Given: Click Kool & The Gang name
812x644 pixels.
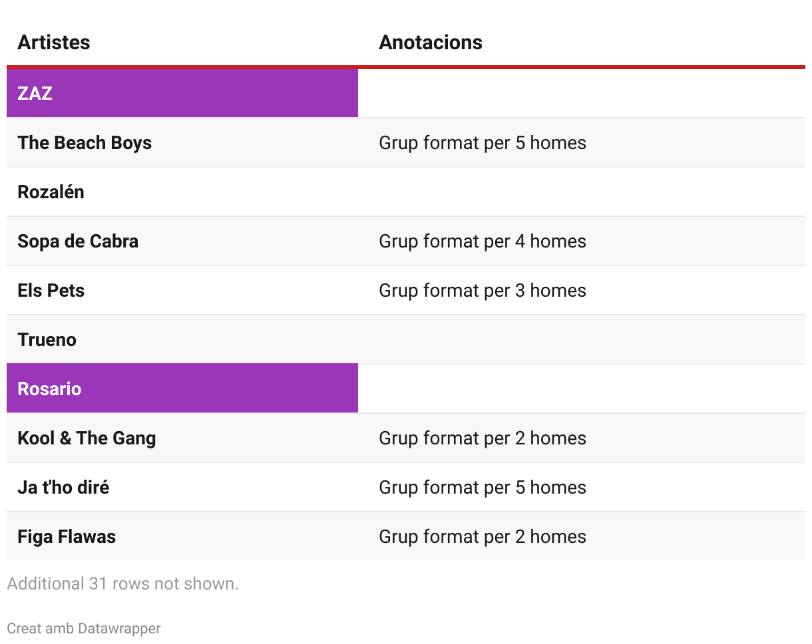Looking at the screenshot, I should pos(87,438).
